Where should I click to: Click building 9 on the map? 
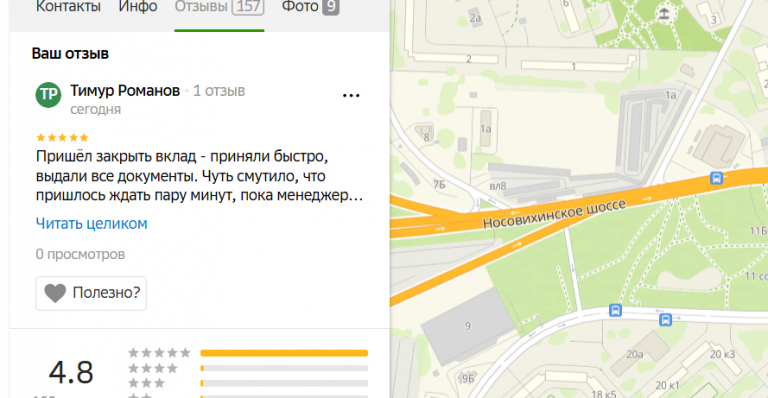pos(467,326)
